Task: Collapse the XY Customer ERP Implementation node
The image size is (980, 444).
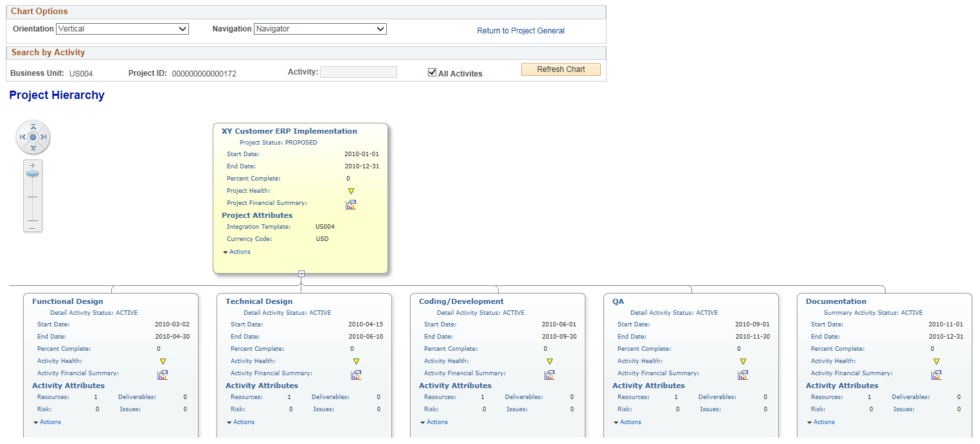Action: 301,274
